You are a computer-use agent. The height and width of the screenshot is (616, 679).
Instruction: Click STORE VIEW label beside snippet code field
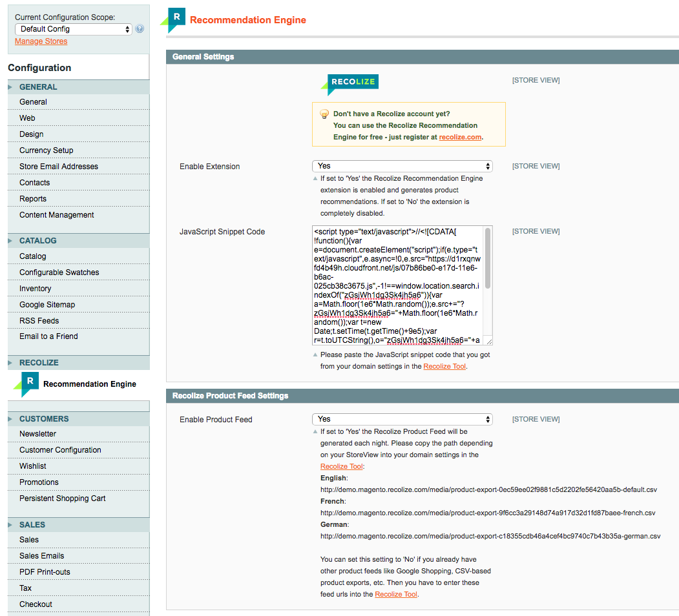(536, 232)
